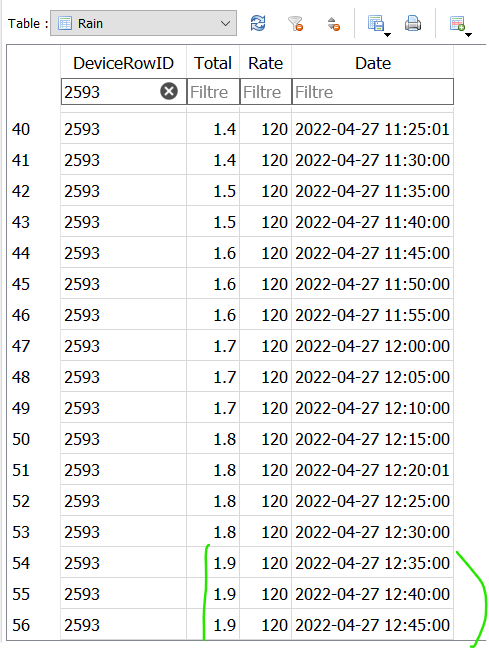Select row number 45
Viewport: 489px width, 649px height.
coord(21,284)
